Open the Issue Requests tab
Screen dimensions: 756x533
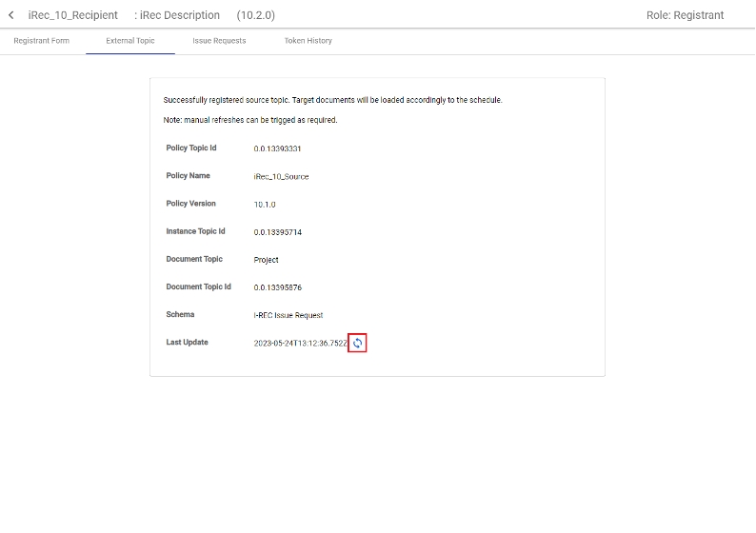click(219, 41)
